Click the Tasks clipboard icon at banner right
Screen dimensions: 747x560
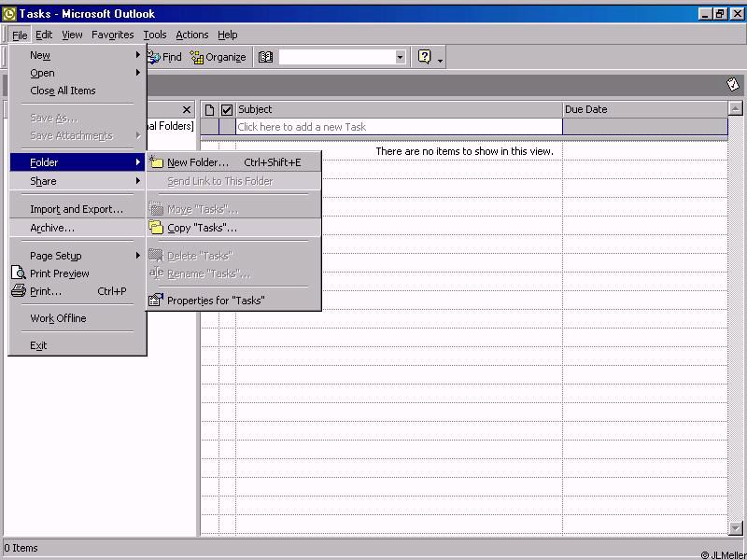tap(733, 84)
